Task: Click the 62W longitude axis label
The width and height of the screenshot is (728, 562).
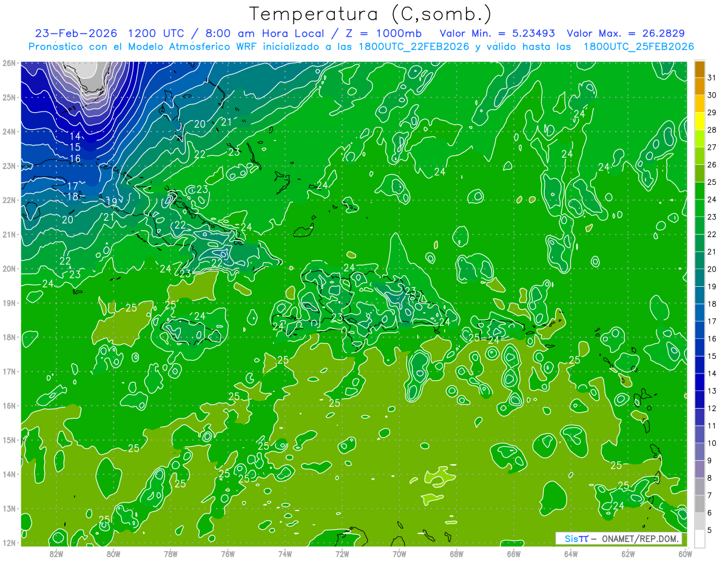Action: 628,554
